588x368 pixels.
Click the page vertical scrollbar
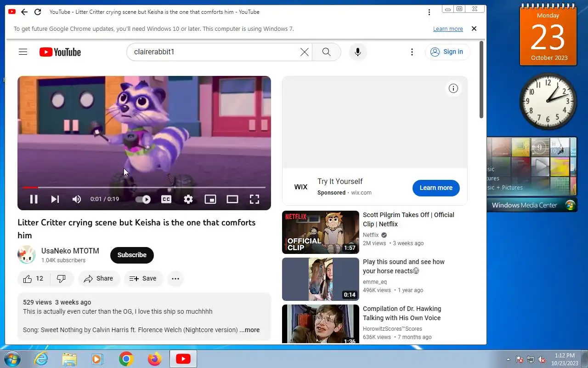(481, 80)
